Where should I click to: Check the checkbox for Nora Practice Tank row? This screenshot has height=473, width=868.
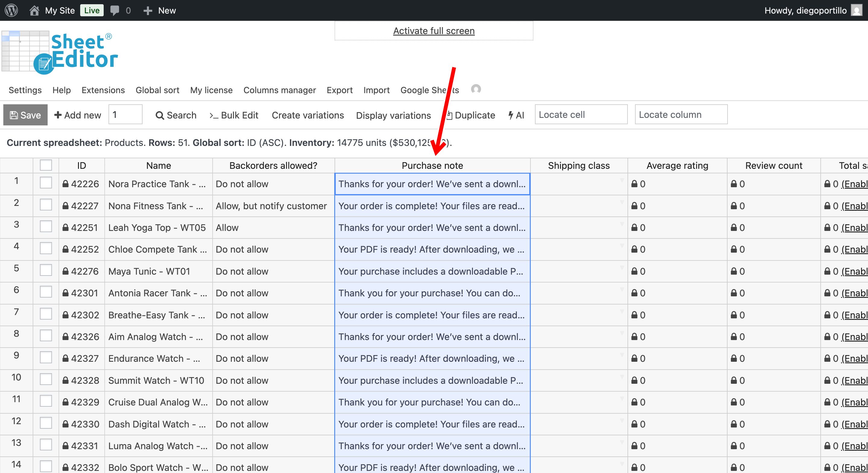click(46, 184)
